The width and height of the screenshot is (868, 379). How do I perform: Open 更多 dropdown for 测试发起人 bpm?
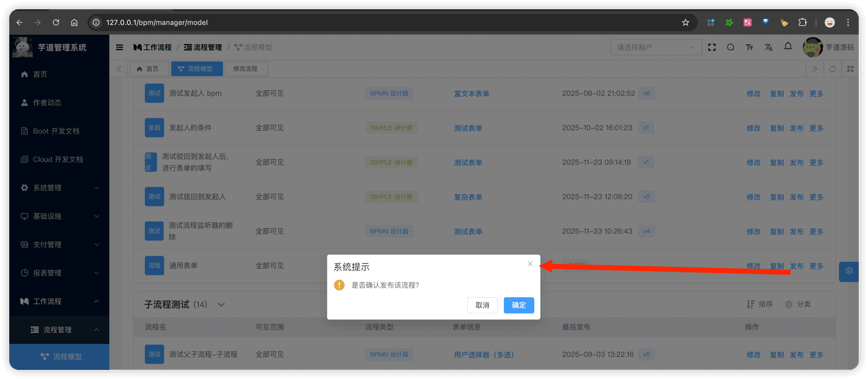[x=816, y=94]
